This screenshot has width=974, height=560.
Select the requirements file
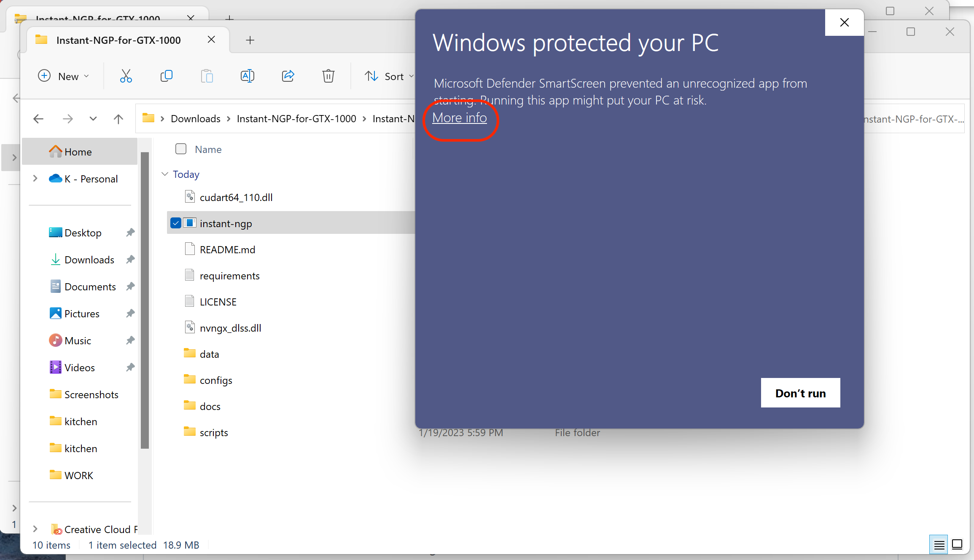tap(230, 276)
